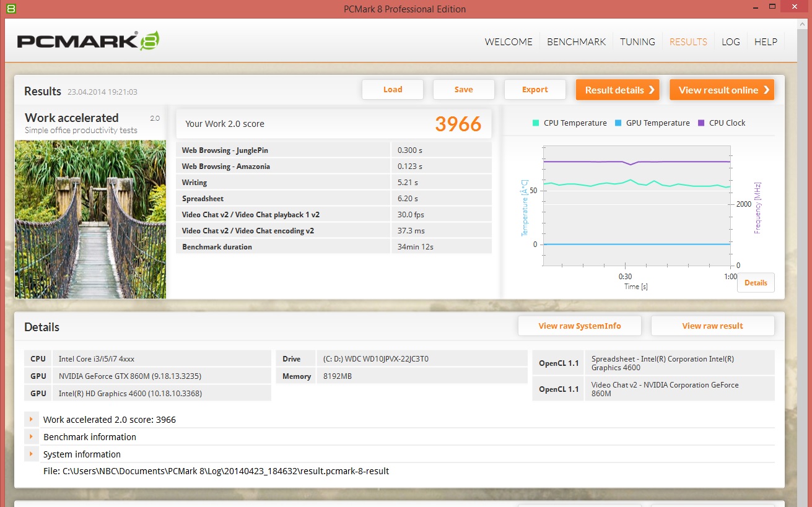
Task: Click the 34min 12s duration value
Action: [x=416, y=247]
